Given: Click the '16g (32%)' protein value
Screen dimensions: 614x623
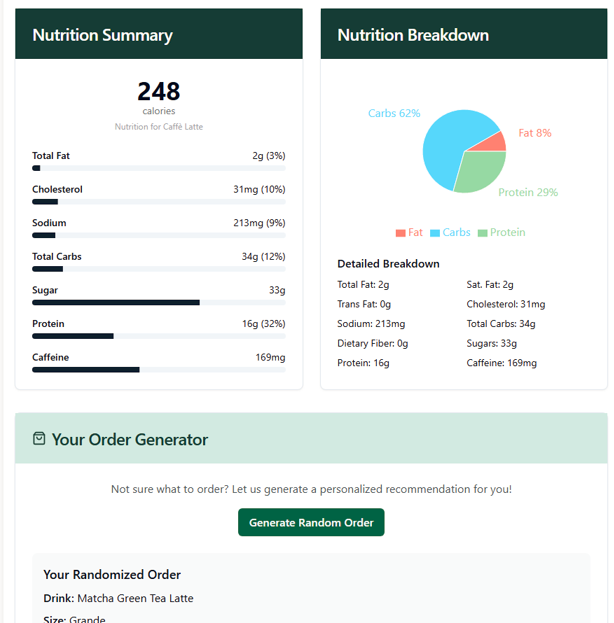Looking at the screenshot, I should 263,324.
